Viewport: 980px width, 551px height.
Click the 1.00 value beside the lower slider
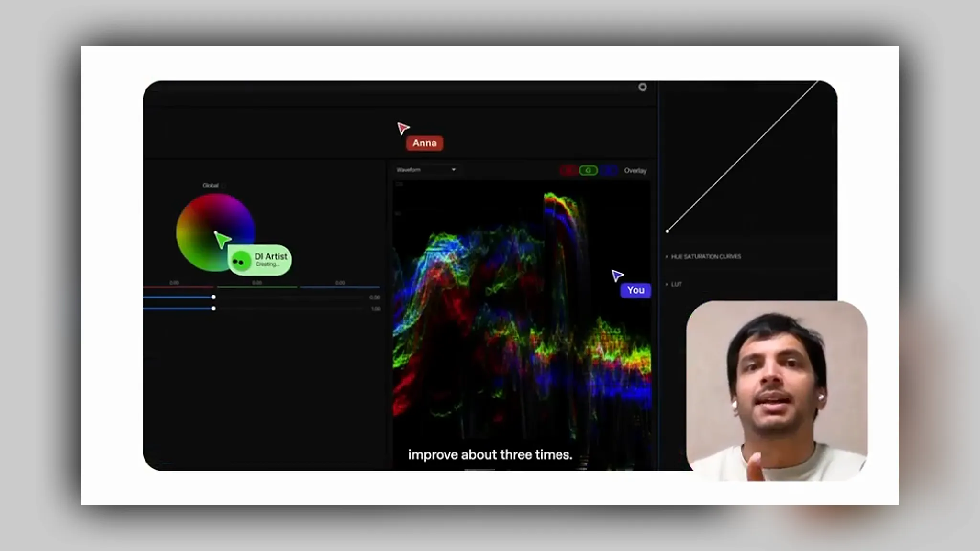coord(376,309)
